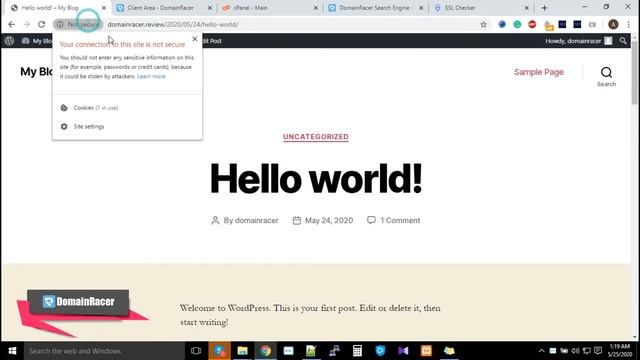This screenshot has height=360, width=640.
Task: Open author link domainracer
Action: [x=256, y=220]
